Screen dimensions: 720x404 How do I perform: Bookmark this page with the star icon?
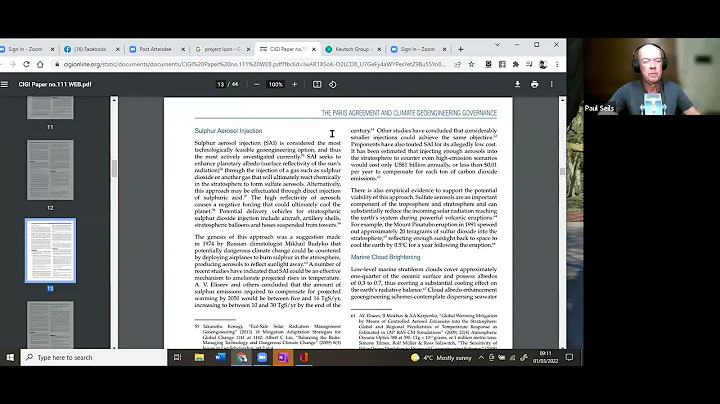[471, 64]
